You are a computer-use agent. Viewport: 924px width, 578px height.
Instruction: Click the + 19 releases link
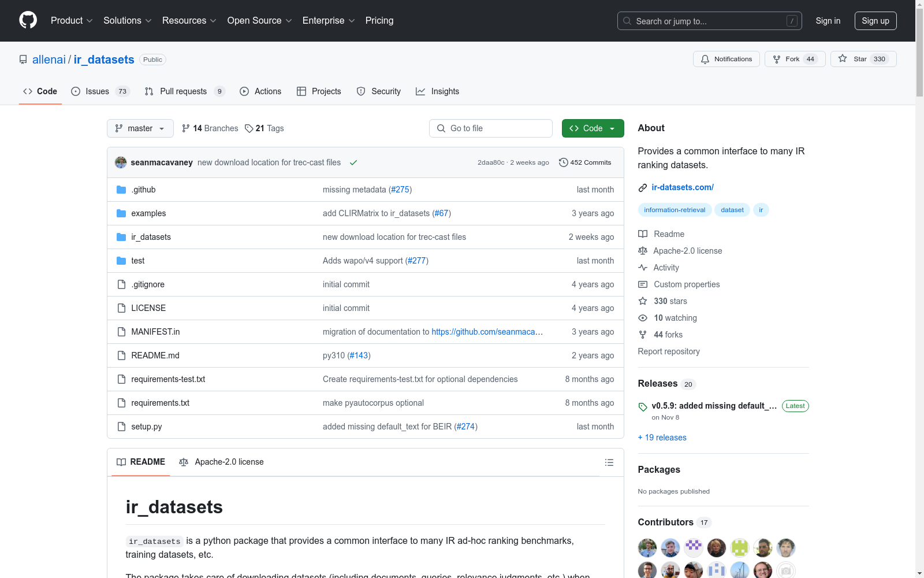click(x=662, y=438)
